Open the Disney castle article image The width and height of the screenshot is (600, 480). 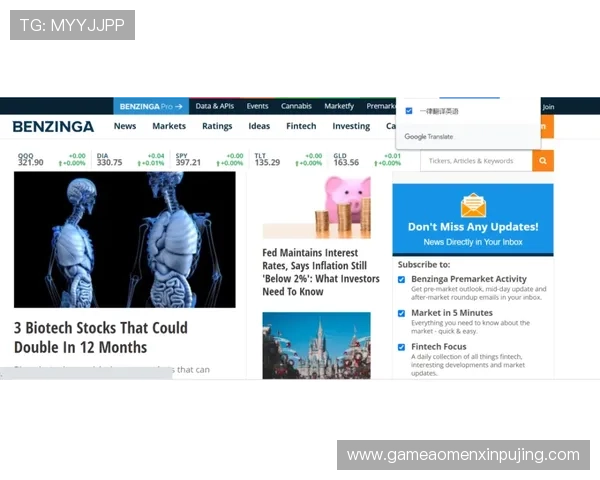316,346
